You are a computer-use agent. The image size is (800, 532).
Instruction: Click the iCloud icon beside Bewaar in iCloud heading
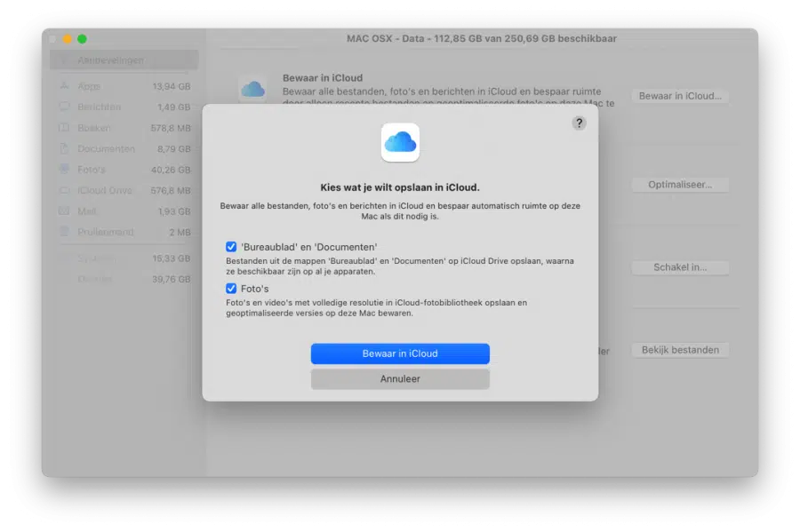pos(252,89)
